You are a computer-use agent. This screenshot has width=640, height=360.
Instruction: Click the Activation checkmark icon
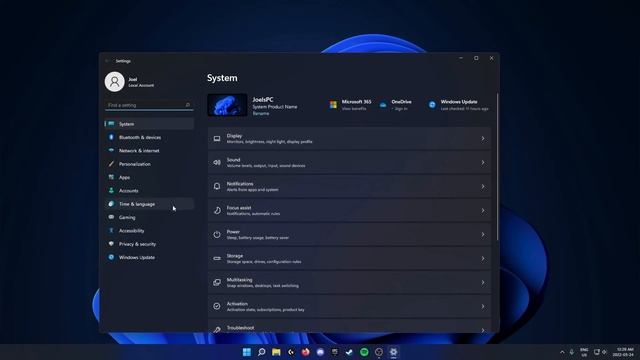click(217, 306)
